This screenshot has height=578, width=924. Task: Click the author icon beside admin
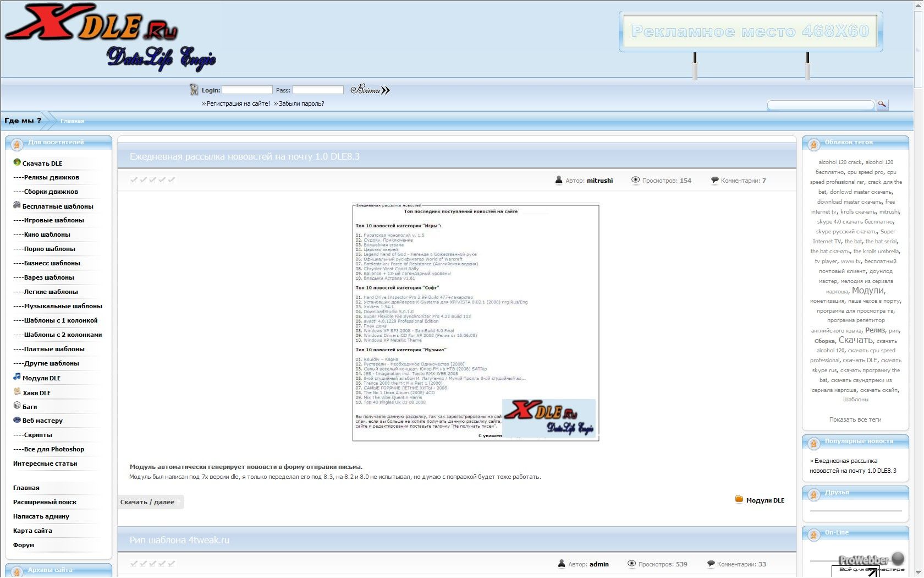point(562,564)
